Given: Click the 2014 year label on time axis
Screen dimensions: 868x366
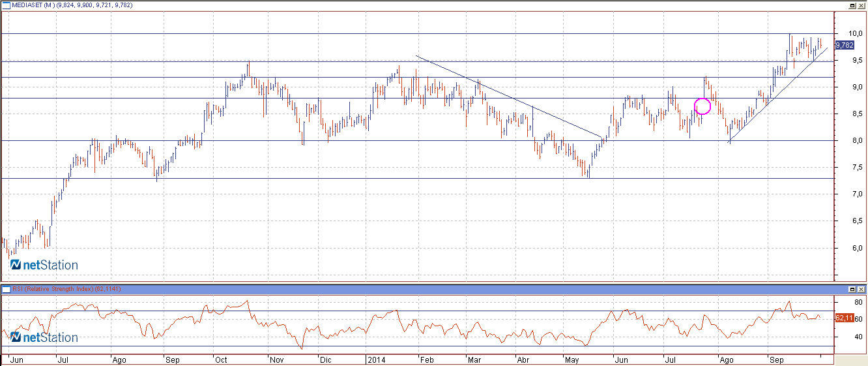Looking at the screenshot, I should pyautogui.click(x=376, y=359).
